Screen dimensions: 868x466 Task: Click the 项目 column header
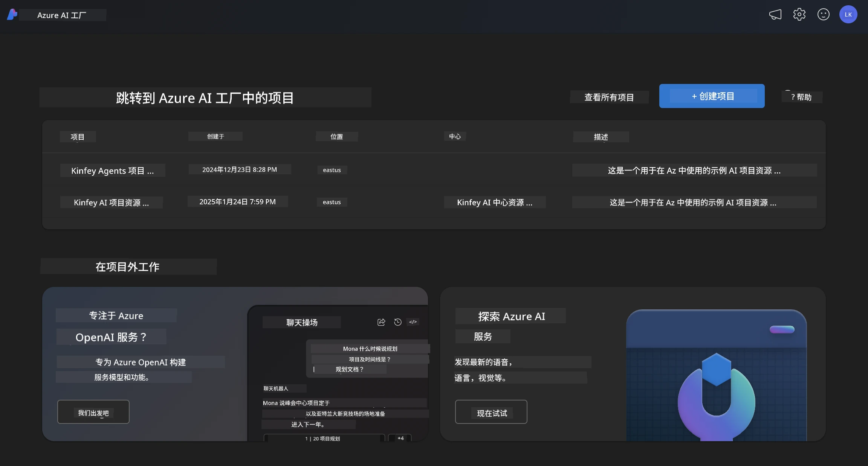pyautogui.click(x=78, y=137)
